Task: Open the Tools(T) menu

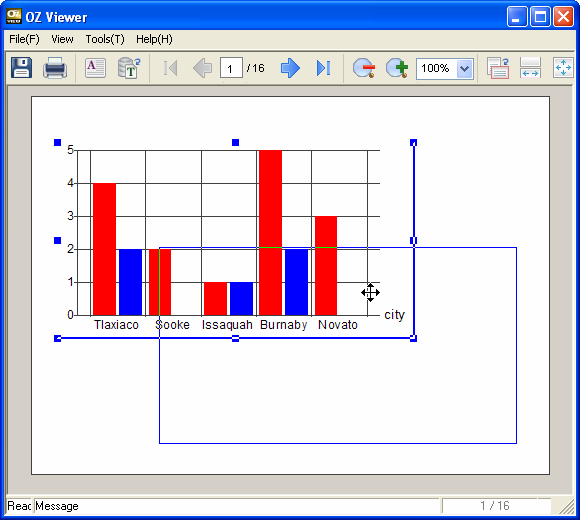Action: (105, 39)
